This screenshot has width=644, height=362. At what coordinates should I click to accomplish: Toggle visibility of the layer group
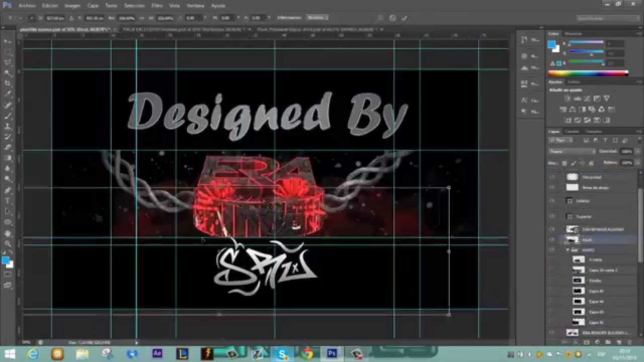552,250
